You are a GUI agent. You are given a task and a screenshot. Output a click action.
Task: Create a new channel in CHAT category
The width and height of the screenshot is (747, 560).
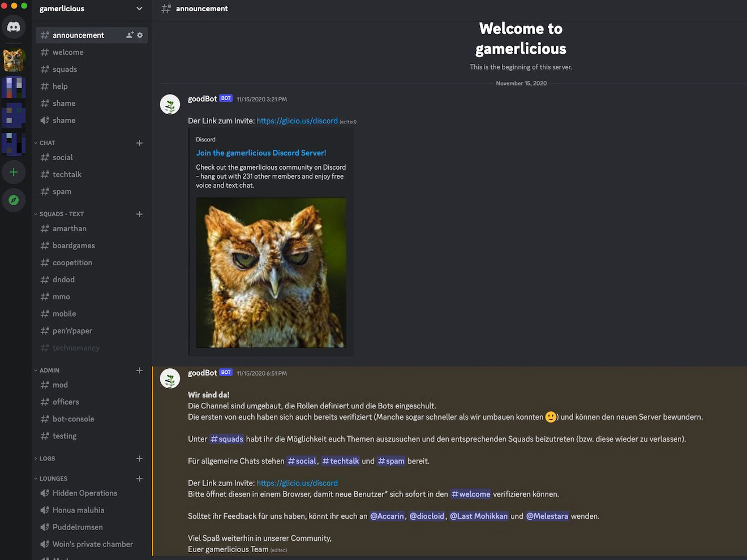[139, 143]
